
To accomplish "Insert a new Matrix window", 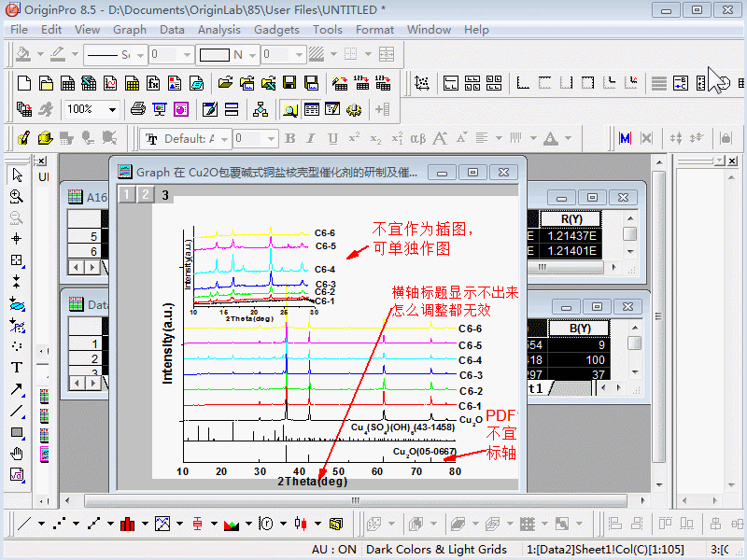I will click(133, 82).
